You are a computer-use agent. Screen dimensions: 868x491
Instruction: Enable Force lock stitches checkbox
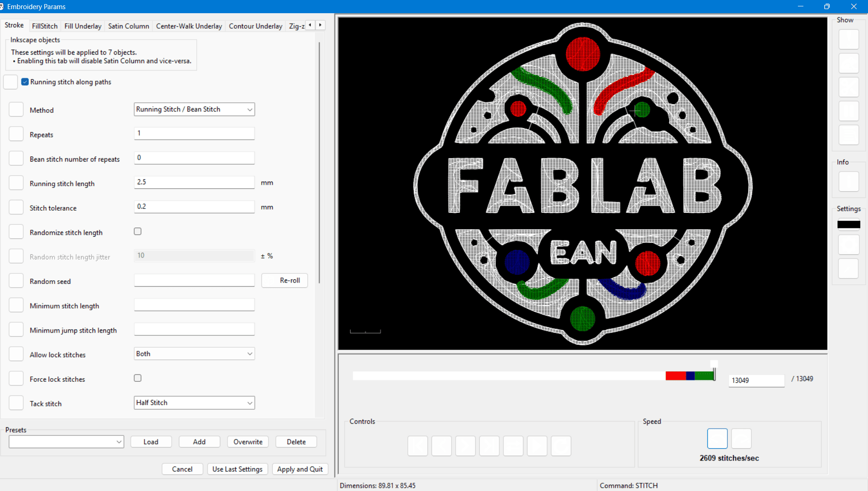click(x=137, y=378)
